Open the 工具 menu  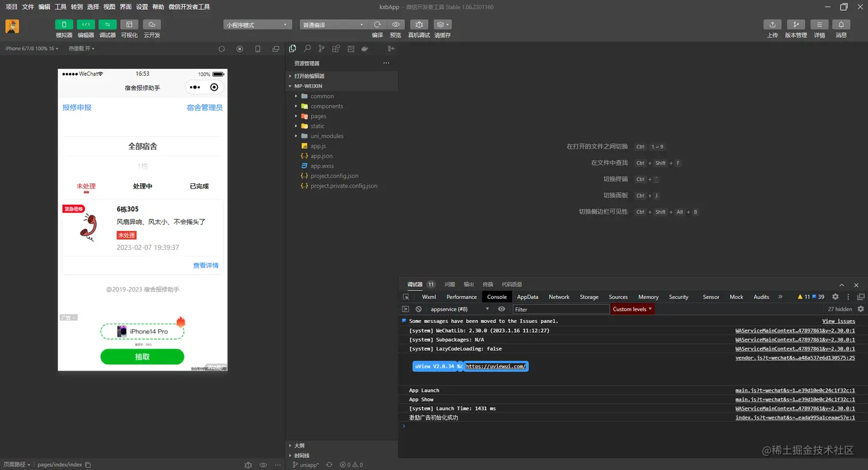click(60, 7)
